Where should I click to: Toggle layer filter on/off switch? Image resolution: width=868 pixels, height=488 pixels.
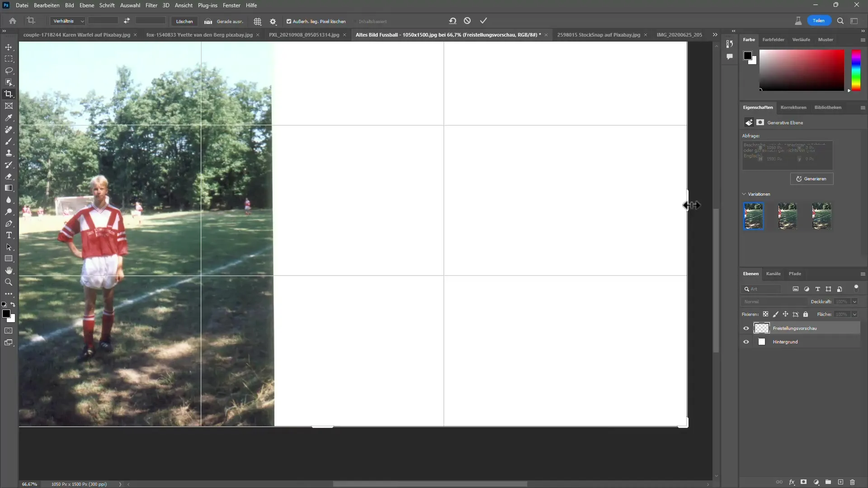tap(856, 288)
